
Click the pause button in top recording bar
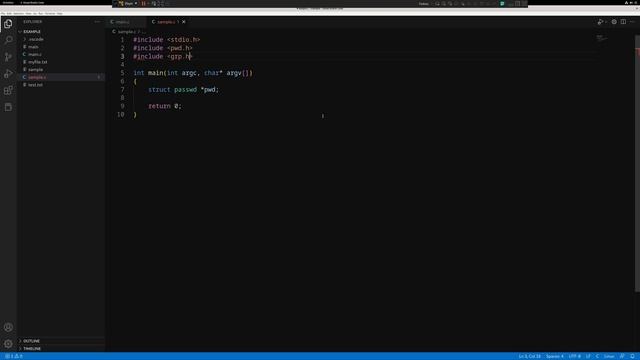click(143, 3)
